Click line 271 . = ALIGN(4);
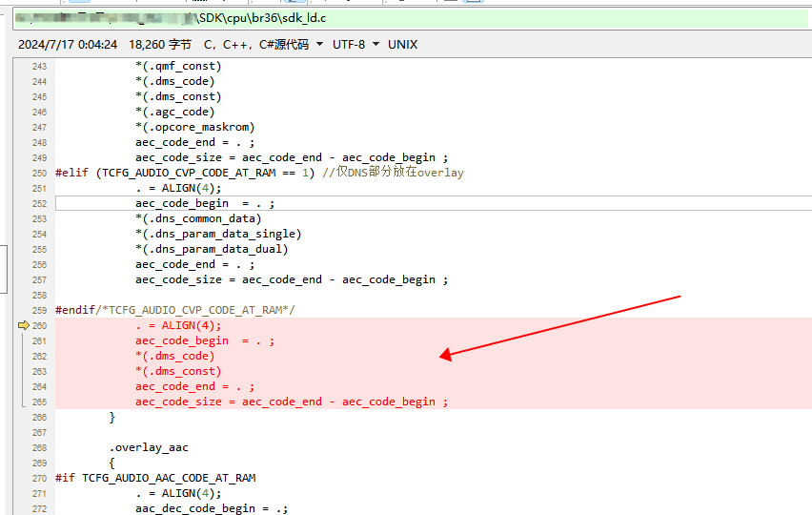 [x=178, y=493]
